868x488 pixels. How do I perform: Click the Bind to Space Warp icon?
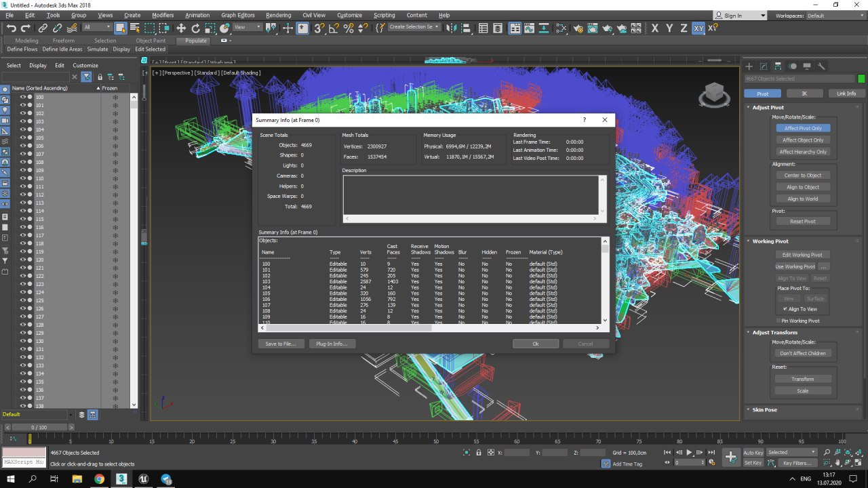coord(72,28)
